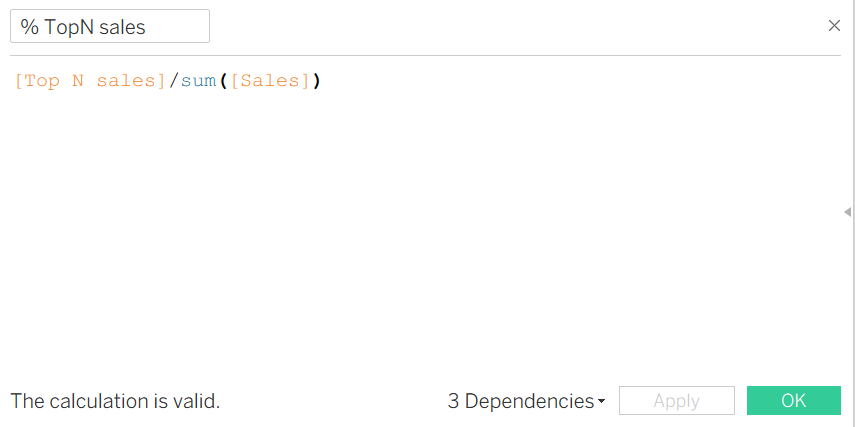The image size is (855, 427).
Task: Expand the function reference panel arrow
Action: [x=847, y=212]
